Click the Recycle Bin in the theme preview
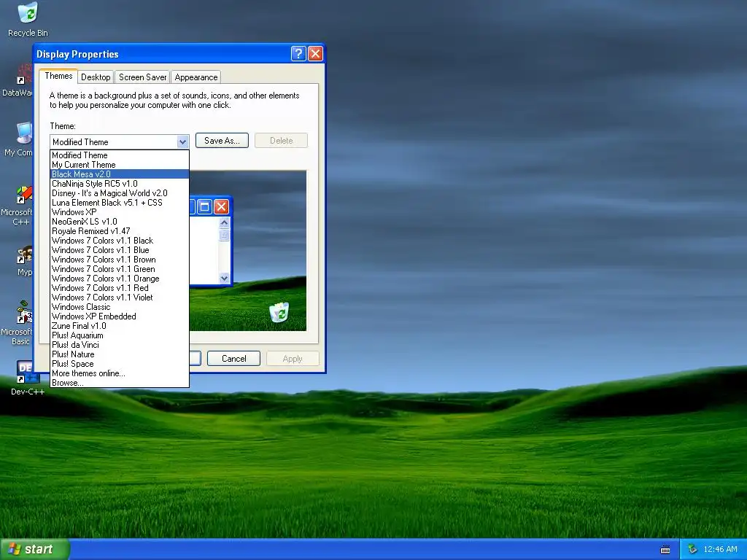The image size is (747, 560). (279, 312)
